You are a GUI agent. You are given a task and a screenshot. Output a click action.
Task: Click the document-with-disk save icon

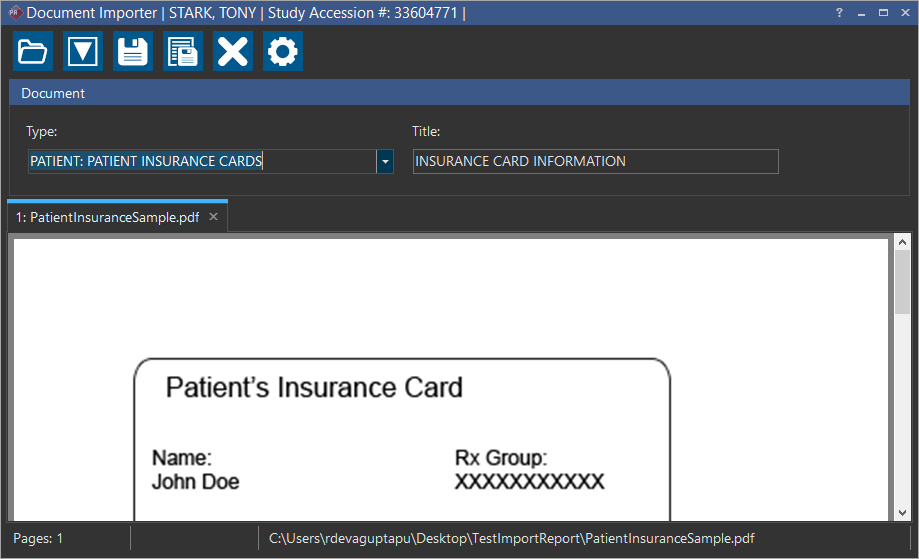(183, 51)
